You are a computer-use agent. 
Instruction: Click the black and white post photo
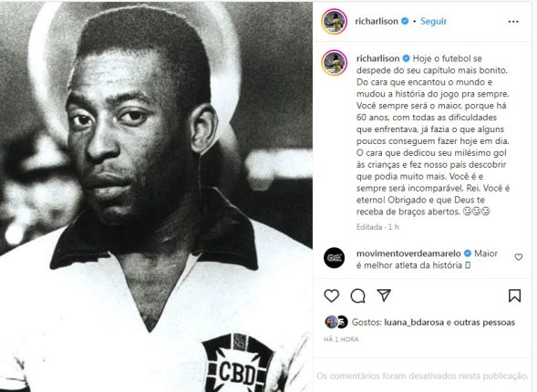(x=156, y=197)
